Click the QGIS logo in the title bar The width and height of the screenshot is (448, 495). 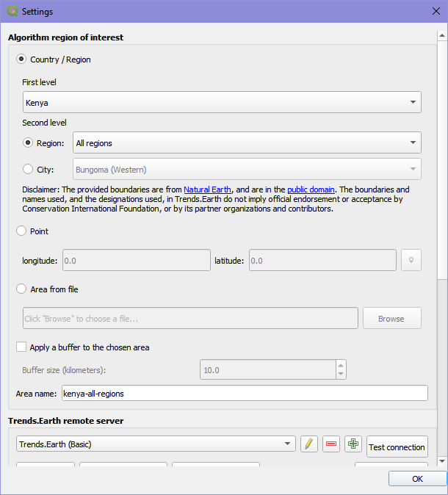click(x=12, y=11)
